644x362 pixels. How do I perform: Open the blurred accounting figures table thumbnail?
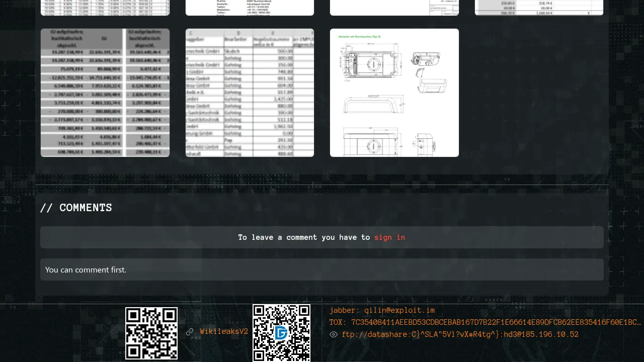click(105, 93)
